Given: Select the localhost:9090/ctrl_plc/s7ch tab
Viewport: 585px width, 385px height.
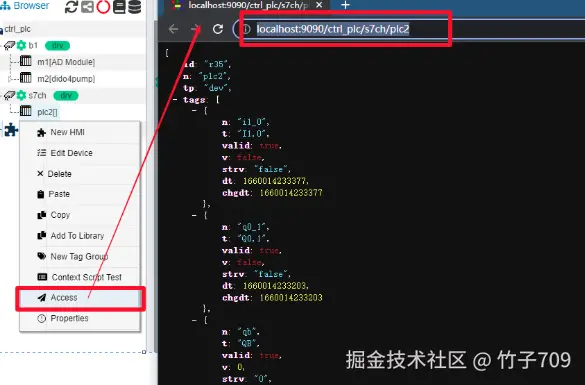Looking at the screenshot, I should click(248, 5).
